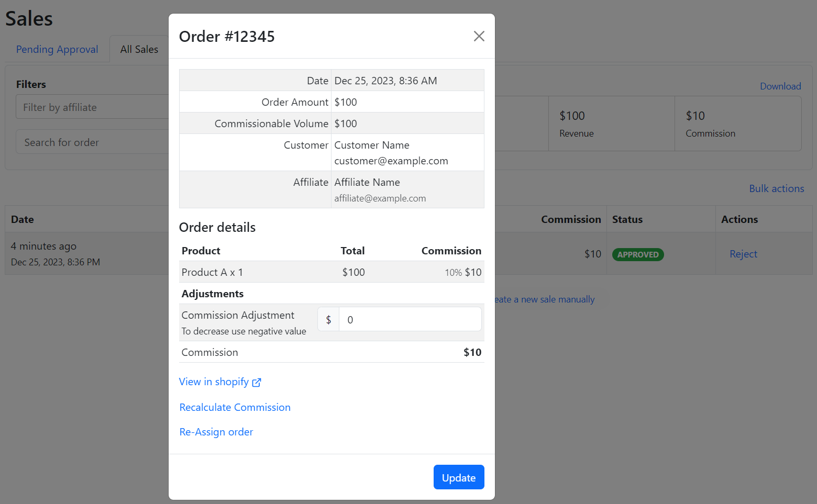
Task: Switch to the Pending Approval tab
Action: click(x=57, y=49)
